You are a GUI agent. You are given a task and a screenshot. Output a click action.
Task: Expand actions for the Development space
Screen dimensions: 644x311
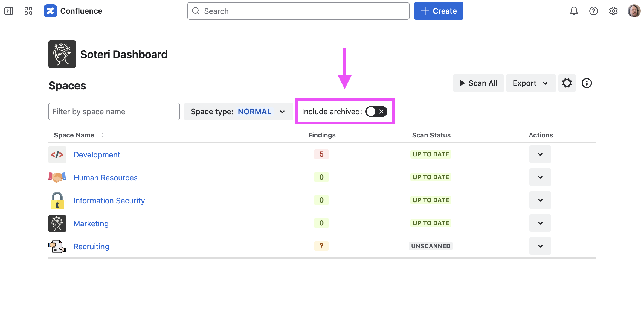point(540,154)
